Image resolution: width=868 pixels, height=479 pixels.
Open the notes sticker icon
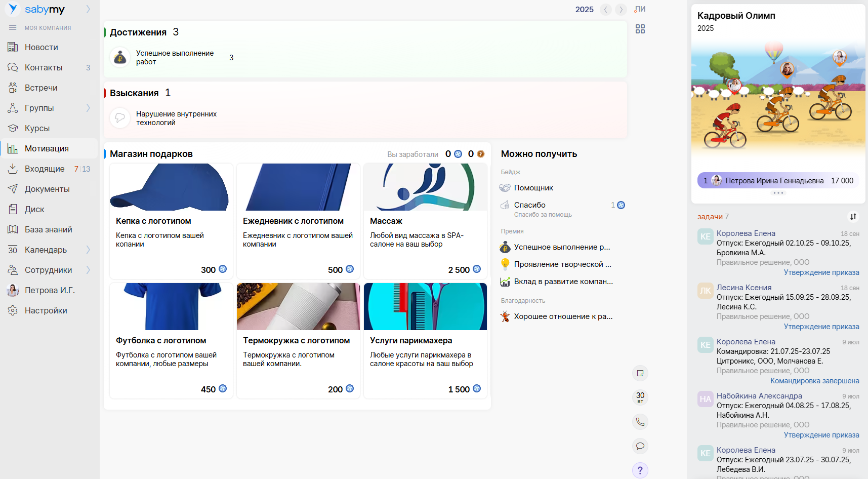point(640,373)
